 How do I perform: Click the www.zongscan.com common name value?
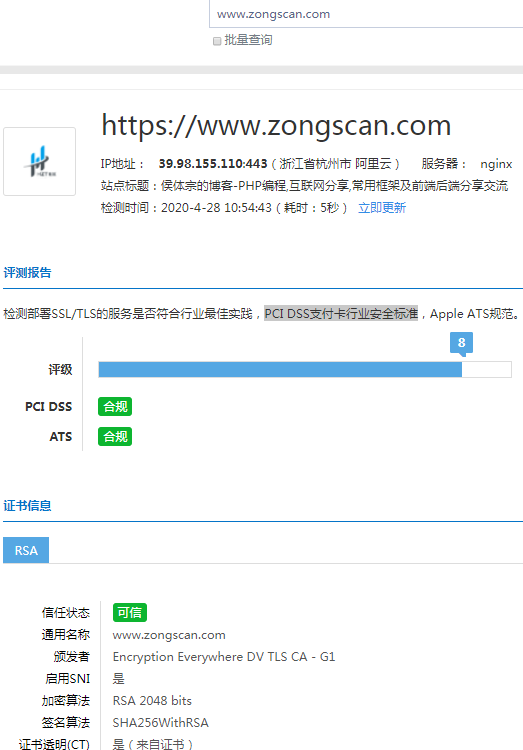[x=169, y=635]
